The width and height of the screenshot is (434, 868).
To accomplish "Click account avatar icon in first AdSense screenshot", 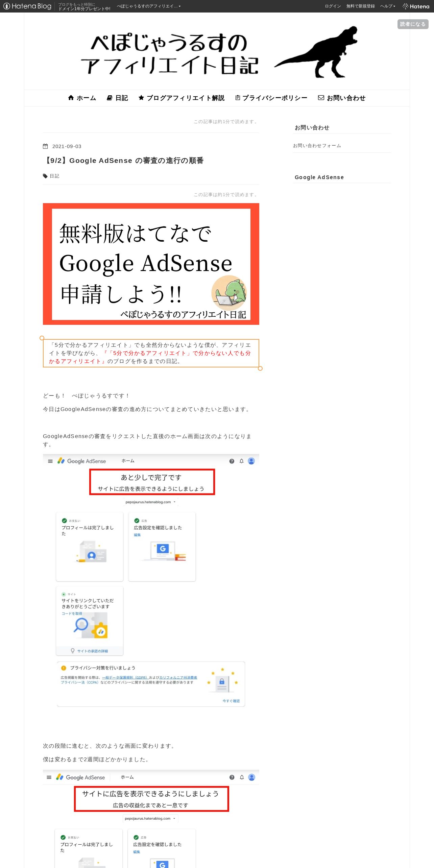I will (x=251, y=461).
